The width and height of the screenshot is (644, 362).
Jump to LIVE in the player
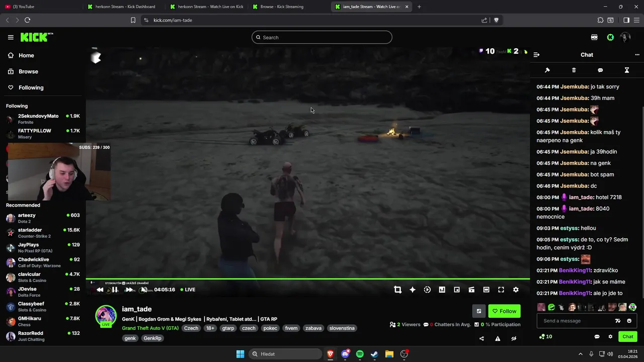pyautogui.click(x=188, y=290)
